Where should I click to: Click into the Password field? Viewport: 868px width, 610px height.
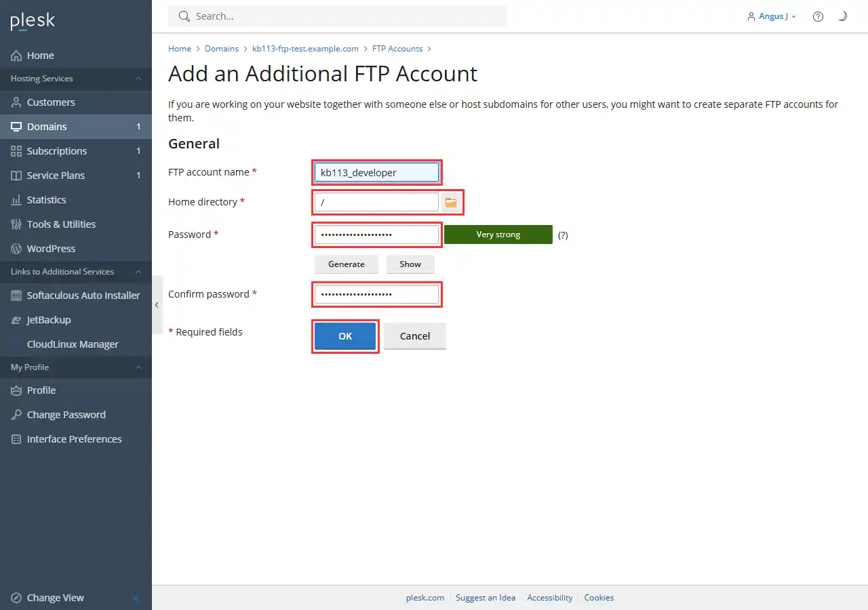point(376,235)
